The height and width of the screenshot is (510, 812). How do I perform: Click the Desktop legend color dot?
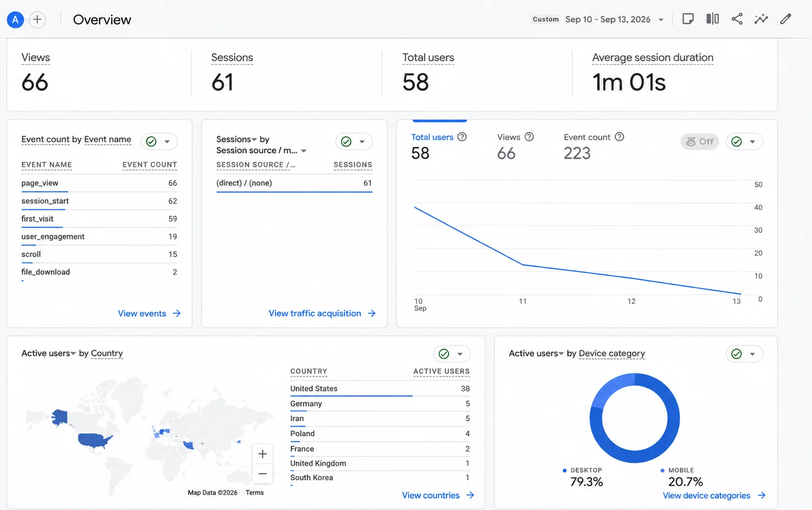[x=565, y=470]
